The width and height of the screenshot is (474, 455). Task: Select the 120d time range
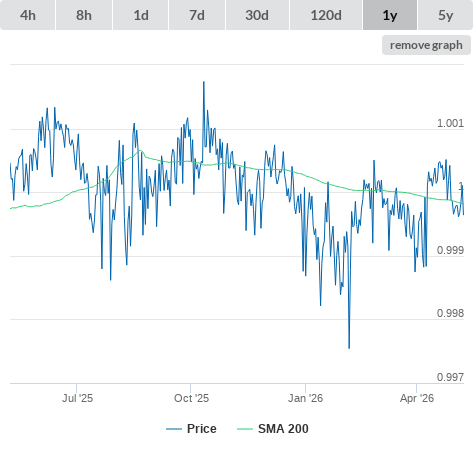pos(326,15)
